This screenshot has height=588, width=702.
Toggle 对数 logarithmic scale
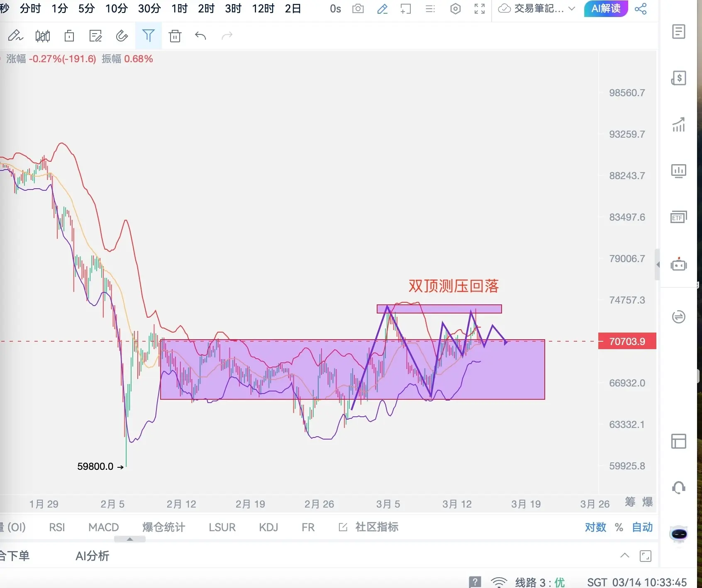pyautogui.click(x=595, y=527)
